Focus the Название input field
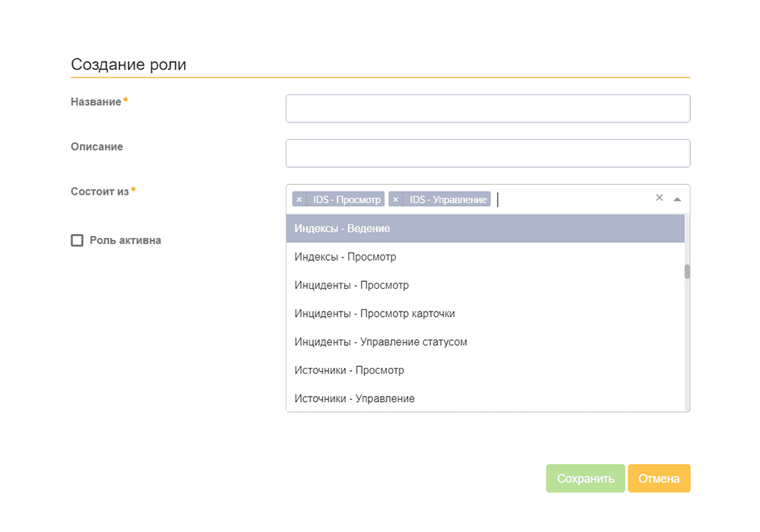Screen dimensions: 760x532 pos(488,109)
